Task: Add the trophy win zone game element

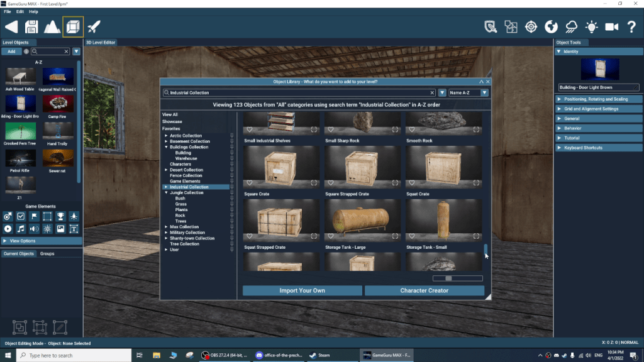Action: (60, 216)
